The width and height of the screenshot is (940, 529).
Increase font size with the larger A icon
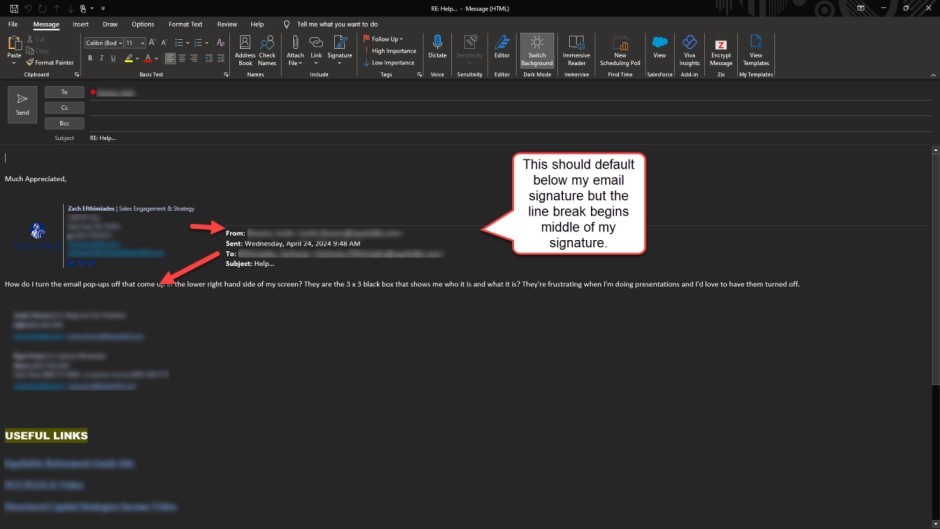[152, 43]
